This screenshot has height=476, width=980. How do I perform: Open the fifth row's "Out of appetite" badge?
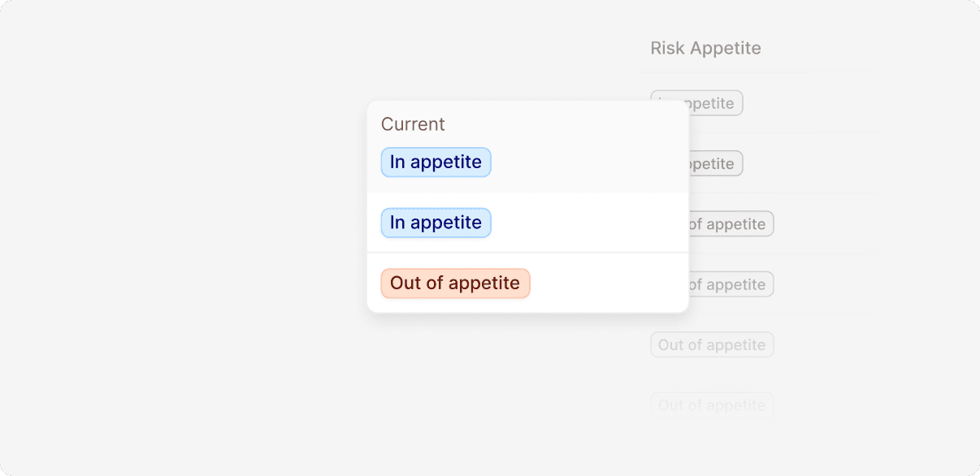click(x=712, y=344)
